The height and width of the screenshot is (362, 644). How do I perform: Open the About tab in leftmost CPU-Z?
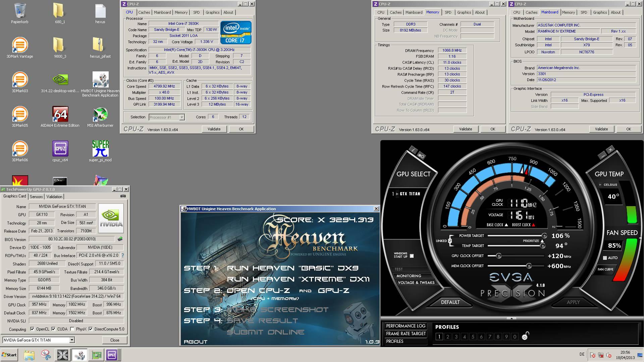pos(228,12)
